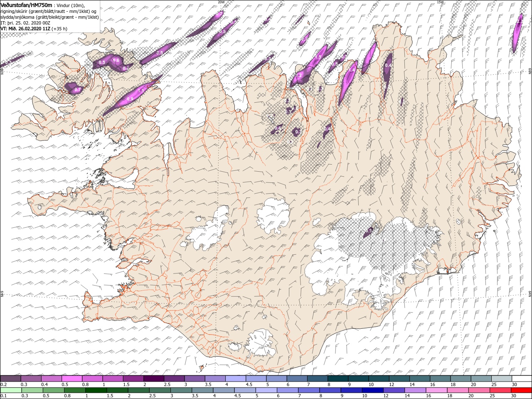Click the 0.6 snowfall value label
The height and width of the screenshot is (399, 532).
(116, 60)
